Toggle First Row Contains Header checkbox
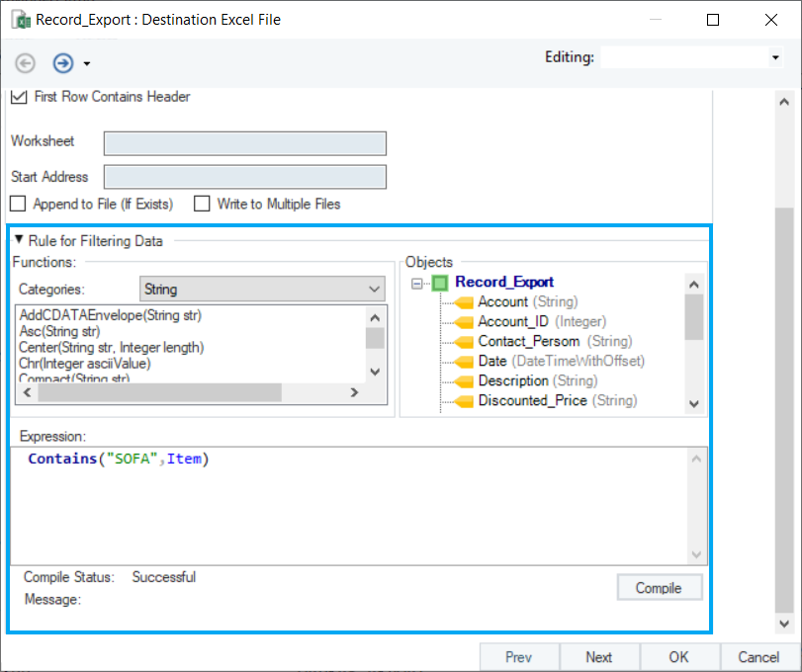 click(x=19, y=97)
